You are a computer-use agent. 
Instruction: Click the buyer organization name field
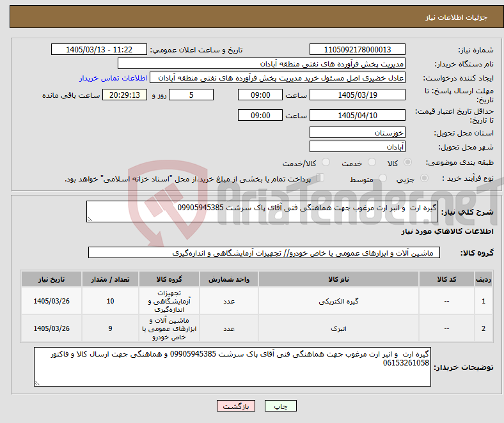[x=262, y=64]
